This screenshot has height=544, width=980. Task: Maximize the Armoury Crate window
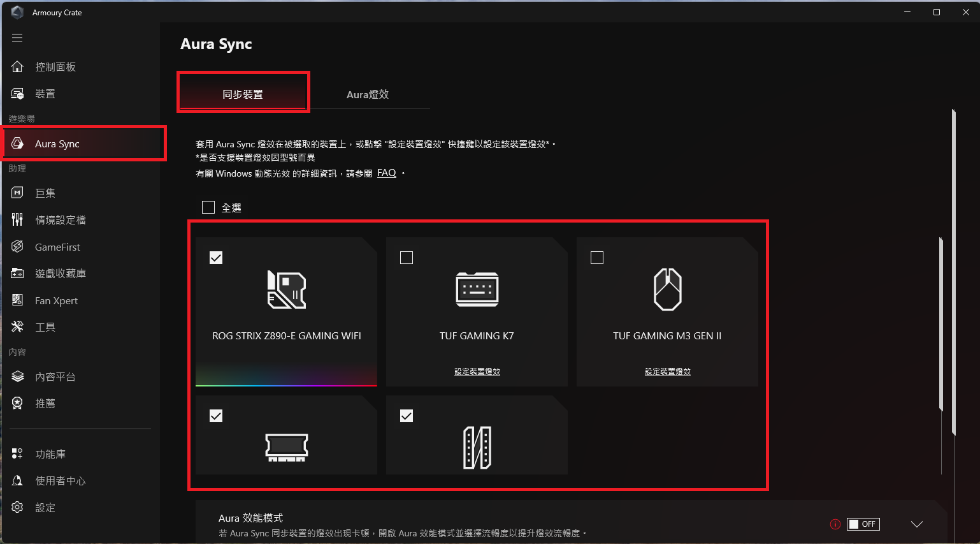click(936, 12)
